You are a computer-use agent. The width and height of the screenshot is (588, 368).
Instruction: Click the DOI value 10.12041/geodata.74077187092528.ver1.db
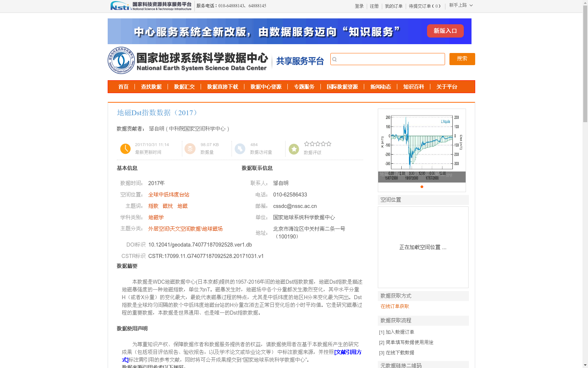pyautogui.click(x=200, y=245)
